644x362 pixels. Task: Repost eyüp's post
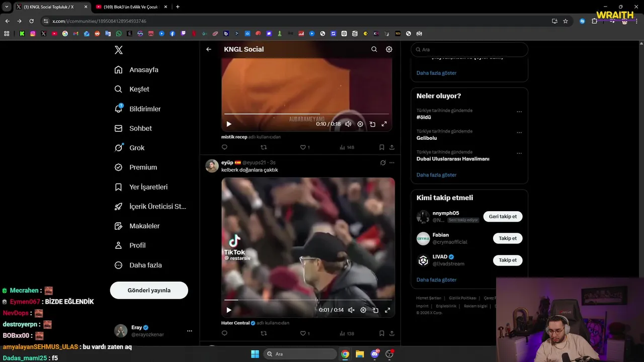point(264,333)
